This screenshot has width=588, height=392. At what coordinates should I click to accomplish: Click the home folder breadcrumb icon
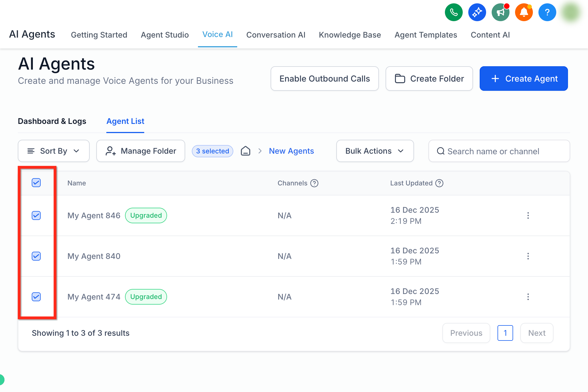tap(246, 151)
